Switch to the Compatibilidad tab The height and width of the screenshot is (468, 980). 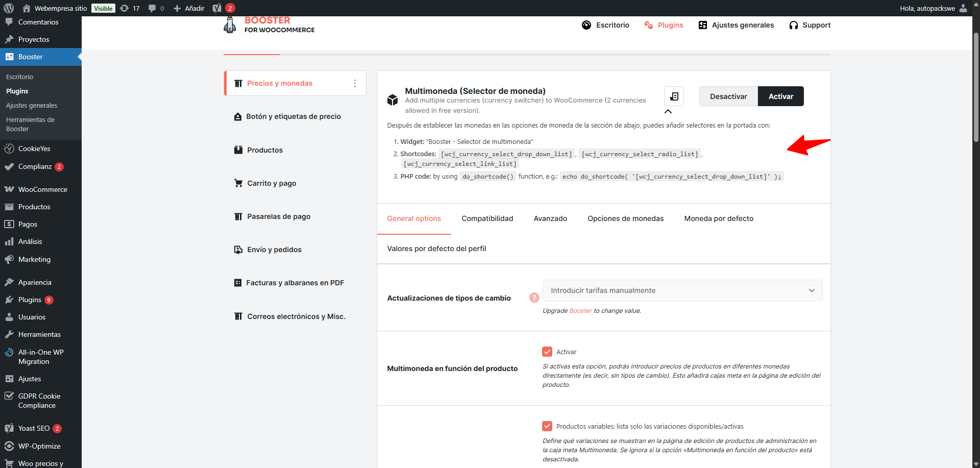(487, 218)
